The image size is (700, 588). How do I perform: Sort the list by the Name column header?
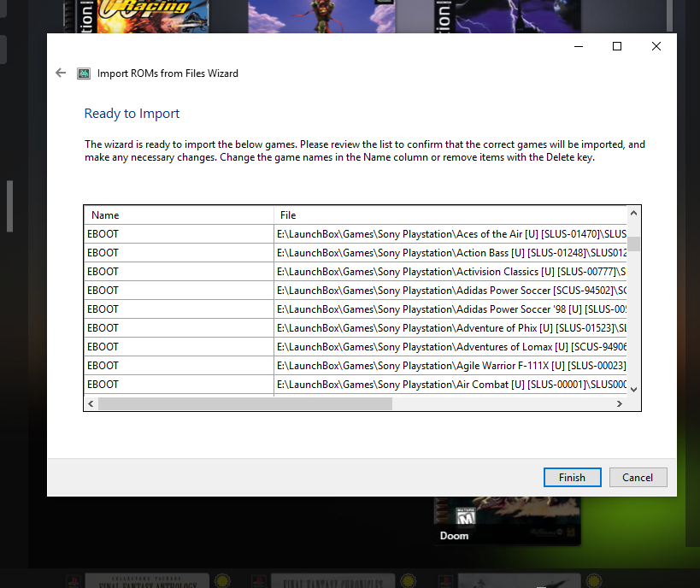pos(179,215)
